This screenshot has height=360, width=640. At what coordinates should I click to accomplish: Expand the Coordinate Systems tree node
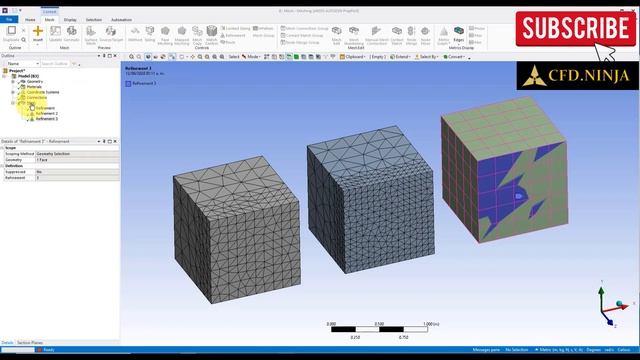pos(13,92)
